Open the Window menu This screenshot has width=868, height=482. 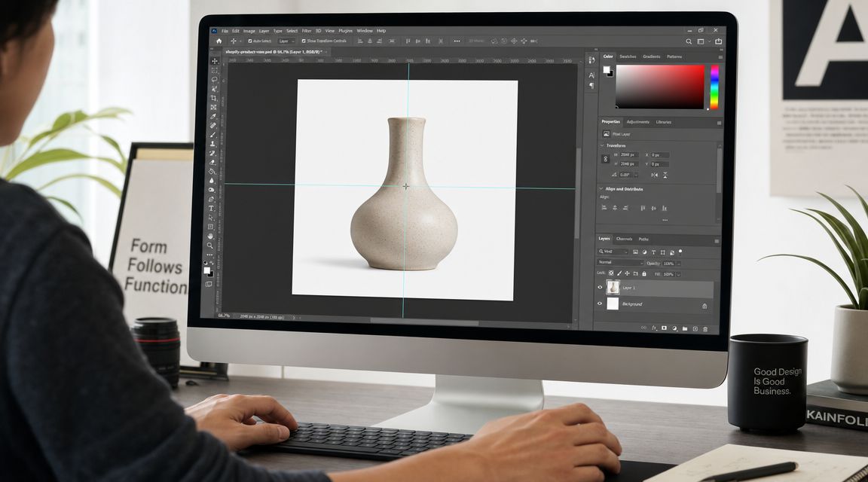[x=365, y=31]
